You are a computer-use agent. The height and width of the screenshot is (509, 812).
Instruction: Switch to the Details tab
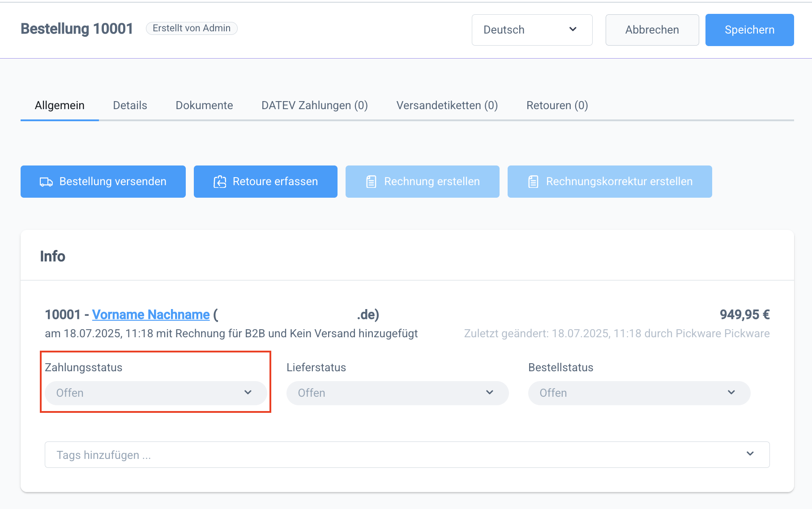[130, 106]
